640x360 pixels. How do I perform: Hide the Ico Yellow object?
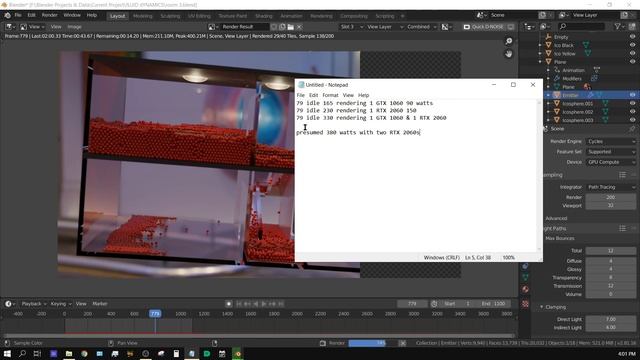pyautogui.click(x=632, y=53)
